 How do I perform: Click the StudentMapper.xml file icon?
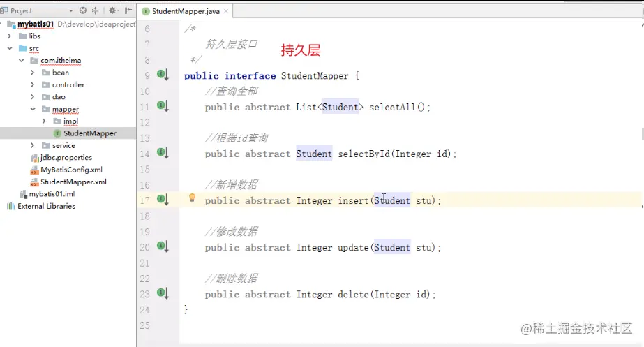[x=34, y=182]
